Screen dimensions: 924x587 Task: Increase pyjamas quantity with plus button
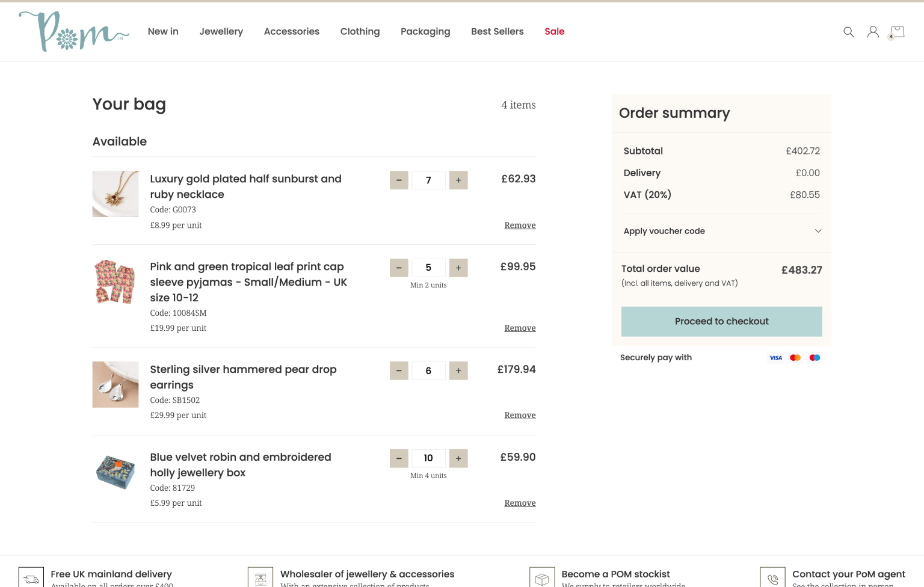(458, 268)
